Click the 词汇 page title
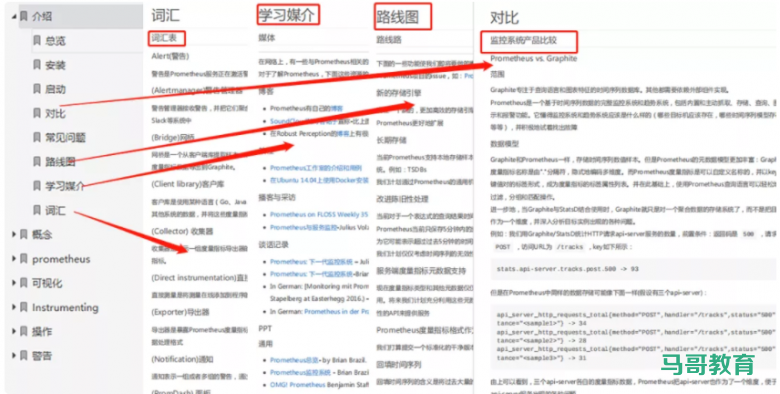The width and height of the screenshot is (780, 394). pyautogui.click(x=166, y=15)
